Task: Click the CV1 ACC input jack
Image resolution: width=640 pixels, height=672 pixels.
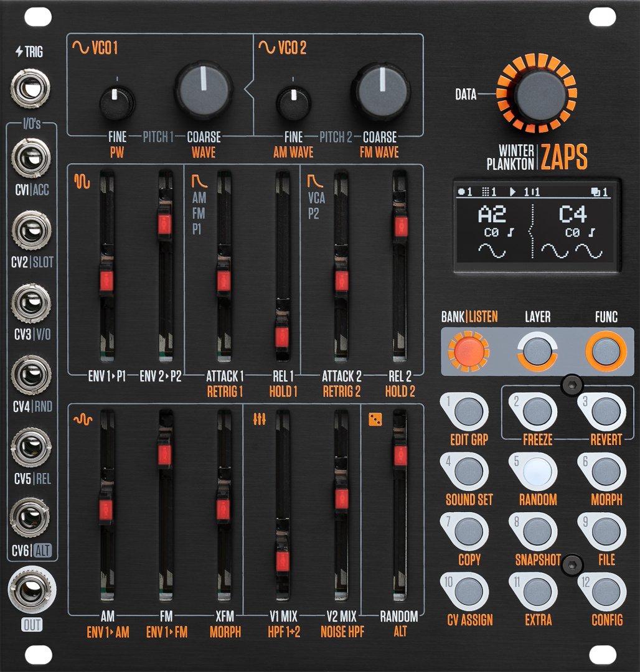Action: pyautogui.click(x=31, y=157)
